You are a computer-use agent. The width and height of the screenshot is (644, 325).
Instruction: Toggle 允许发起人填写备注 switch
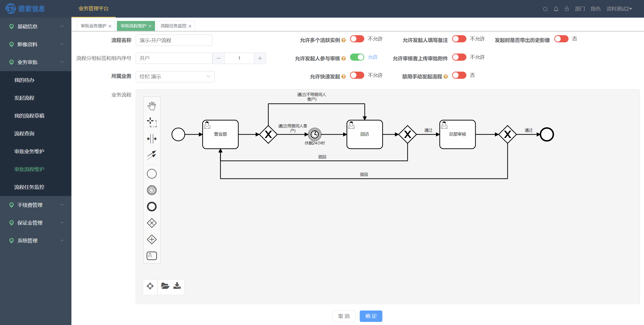[459, 39]
